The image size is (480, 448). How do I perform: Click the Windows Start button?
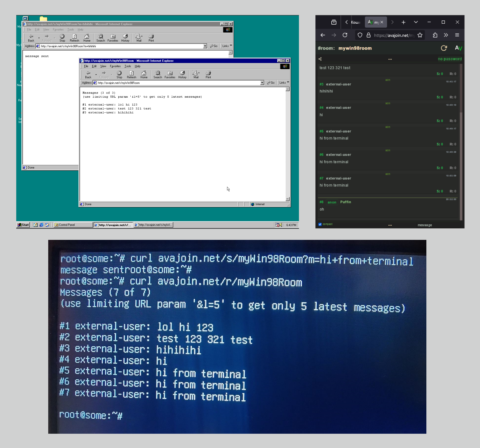pyautogui.click(x=23, y=225)
